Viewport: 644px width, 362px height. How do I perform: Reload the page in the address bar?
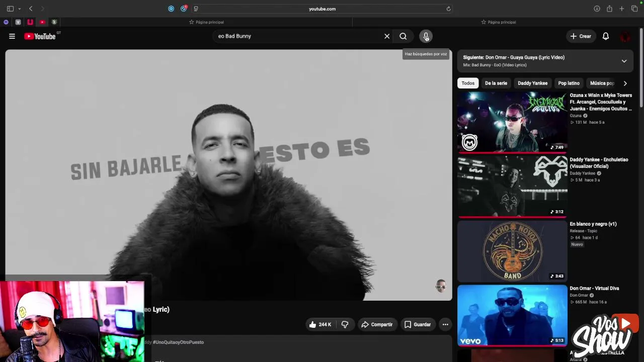(448, 9)
